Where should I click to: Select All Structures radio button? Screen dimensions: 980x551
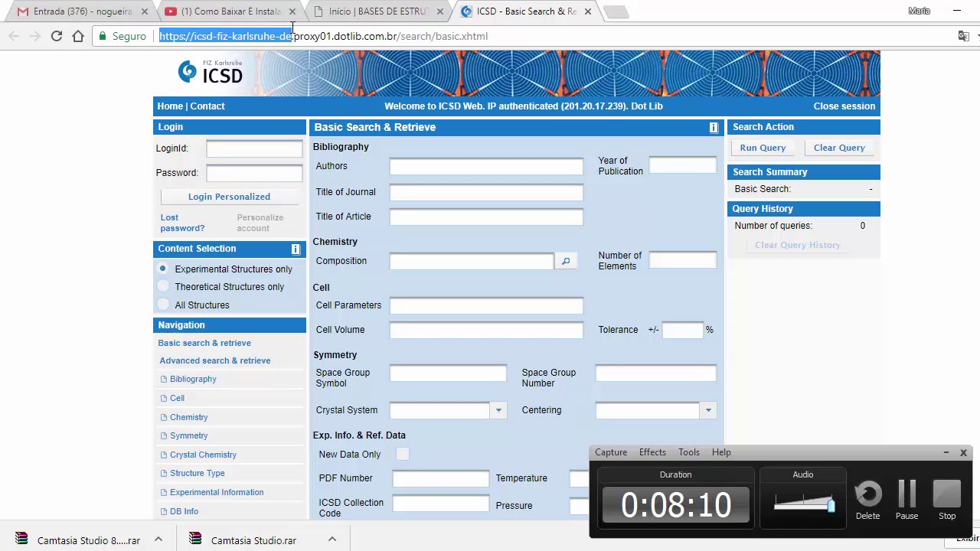coord(163,305)
